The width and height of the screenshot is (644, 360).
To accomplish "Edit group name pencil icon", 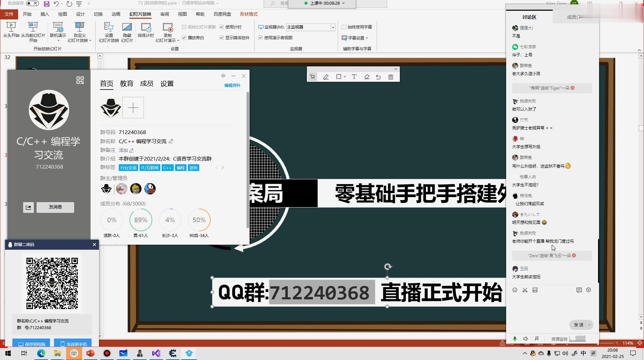I will (x=171, y=141).
